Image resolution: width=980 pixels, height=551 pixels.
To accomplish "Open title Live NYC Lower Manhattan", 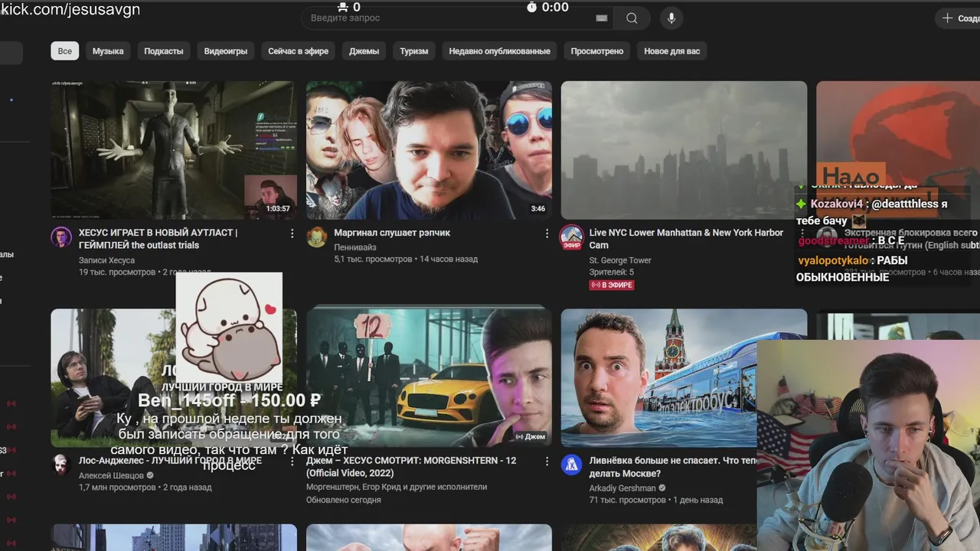I will [686, 239].
